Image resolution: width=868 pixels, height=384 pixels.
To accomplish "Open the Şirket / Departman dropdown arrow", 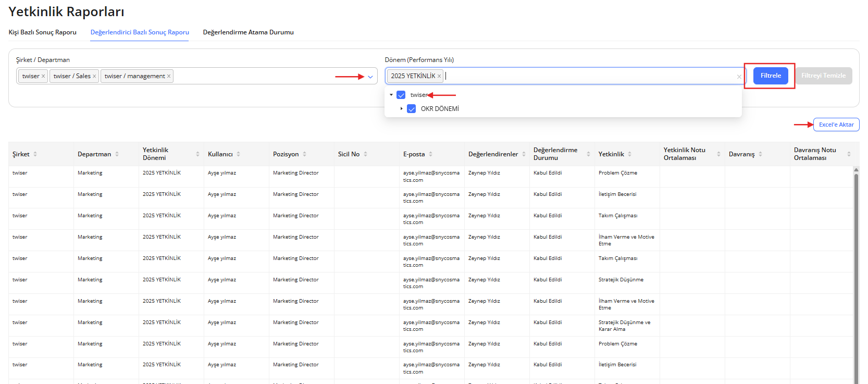I will pos(370,77).
